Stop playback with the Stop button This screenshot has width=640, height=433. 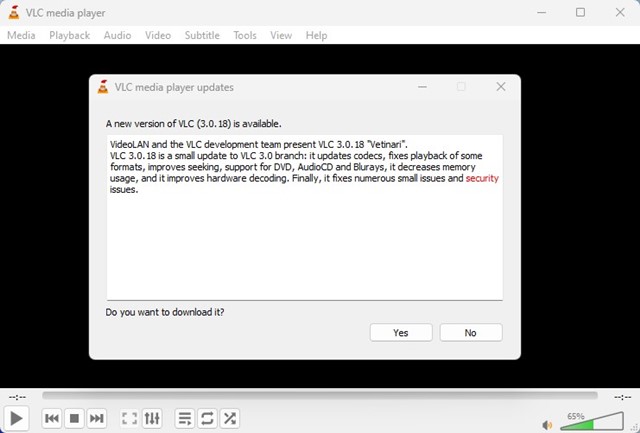click(x=74, y=418)
